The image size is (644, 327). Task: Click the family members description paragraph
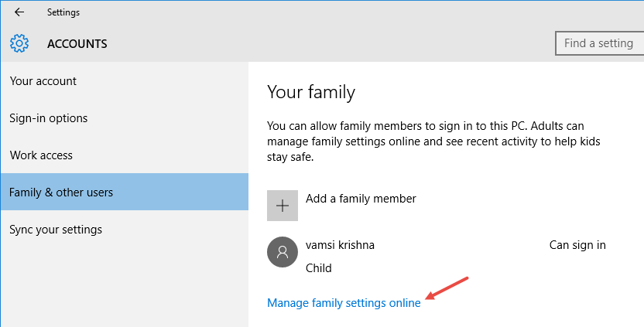(433, 141)
